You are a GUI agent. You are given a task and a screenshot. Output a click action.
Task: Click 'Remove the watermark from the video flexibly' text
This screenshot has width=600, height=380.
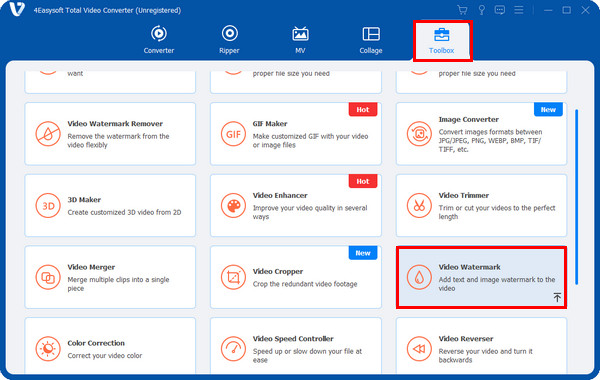118,140
